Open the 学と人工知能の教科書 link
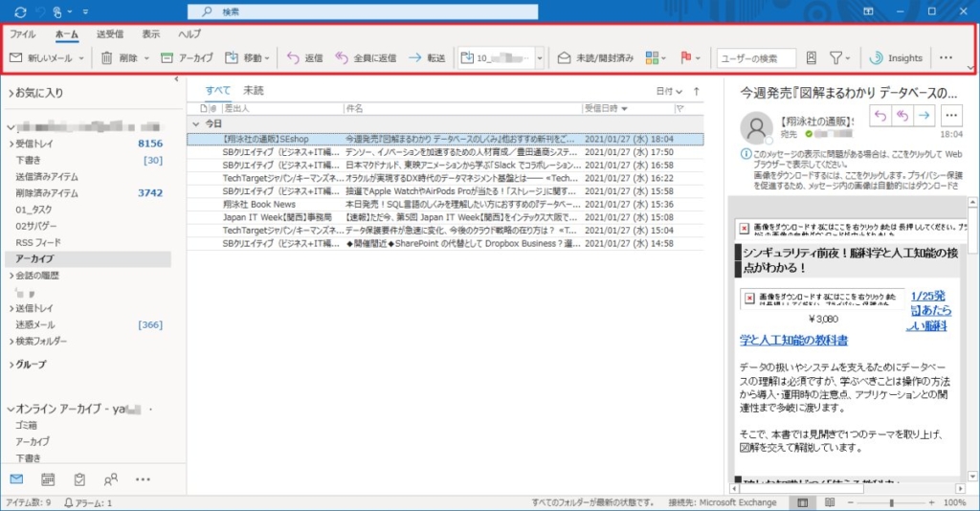This screenshot has width=980, height=511. point(793,341)
